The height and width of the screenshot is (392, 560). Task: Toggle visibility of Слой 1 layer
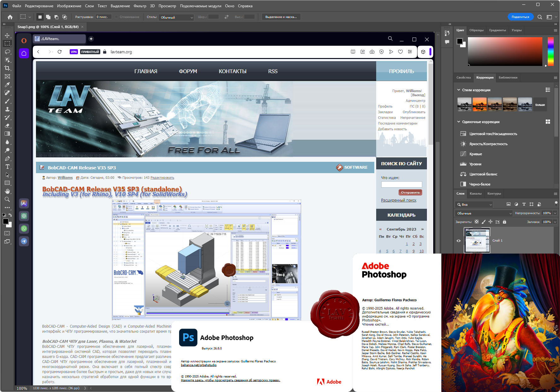458,241
